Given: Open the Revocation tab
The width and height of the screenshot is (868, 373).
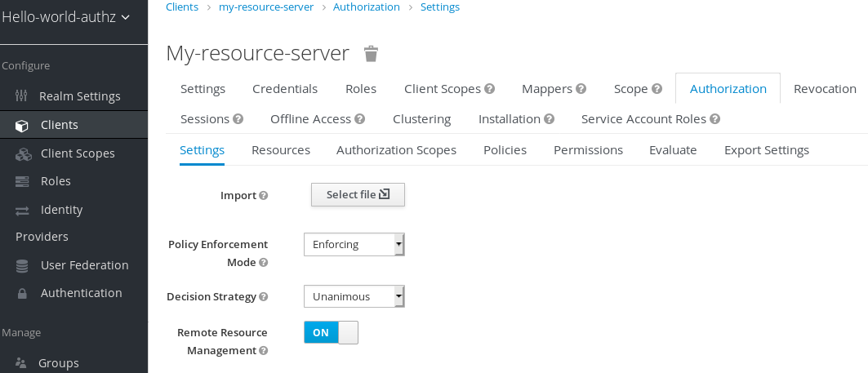Looking at the screenshot, I should click(x=825, y=88).
